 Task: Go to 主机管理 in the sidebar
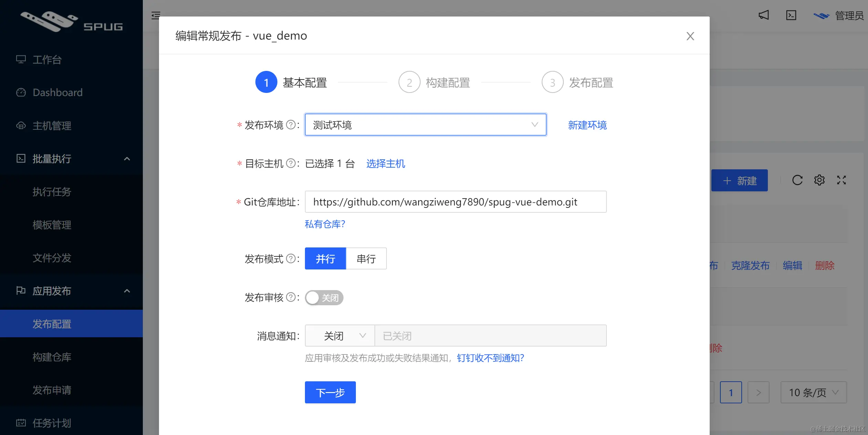(x=52, y=126)
